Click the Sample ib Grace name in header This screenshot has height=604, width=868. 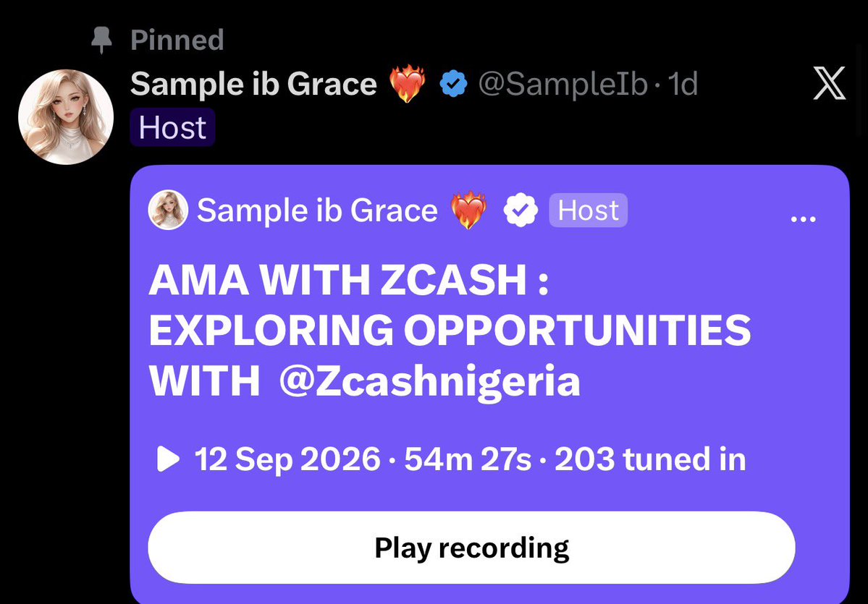(x=253, y=84)
